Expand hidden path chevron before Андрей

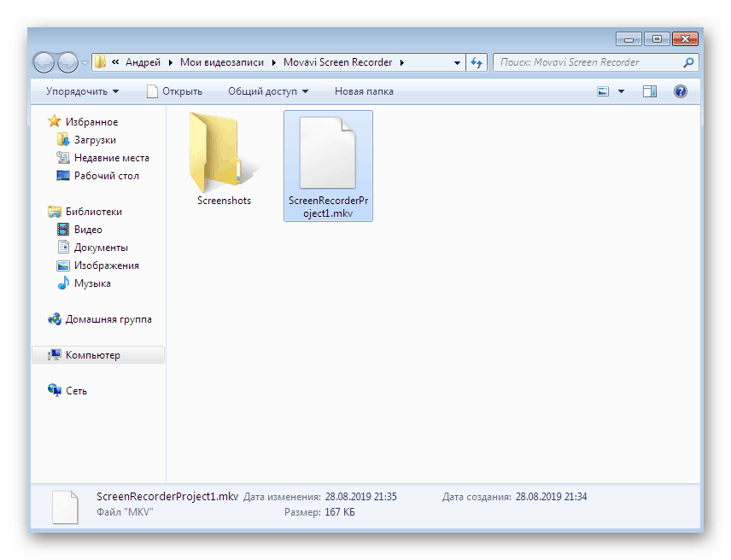click(x=115, y=62)
